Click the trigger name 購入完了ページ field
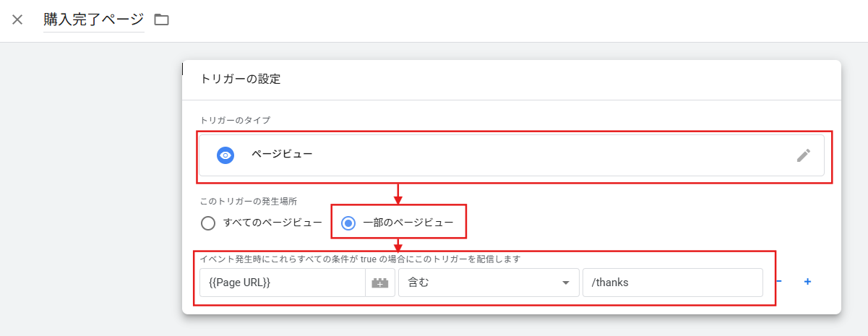 point(93,20)
